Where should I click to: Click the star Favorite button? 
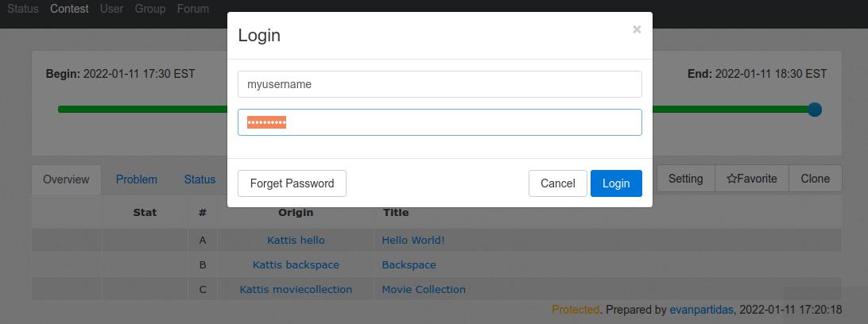point(751,179)
